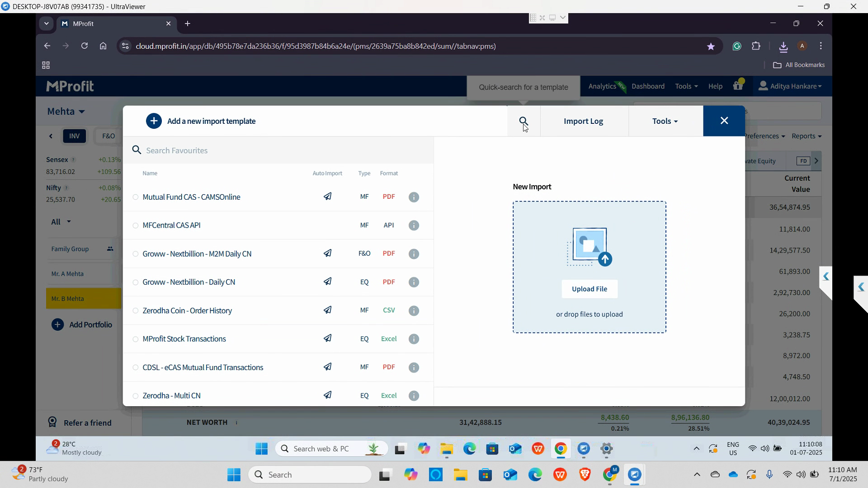Select Mutual Fund CAS - CAMSOnline radio button

pos(135,197)
